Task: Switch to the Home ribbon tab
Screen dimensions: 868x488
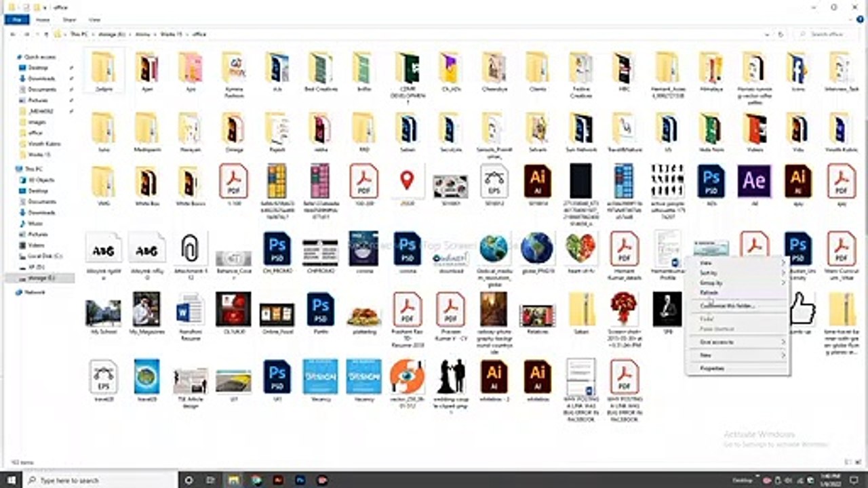Action: pyautogui.click(x=42, y=20)
